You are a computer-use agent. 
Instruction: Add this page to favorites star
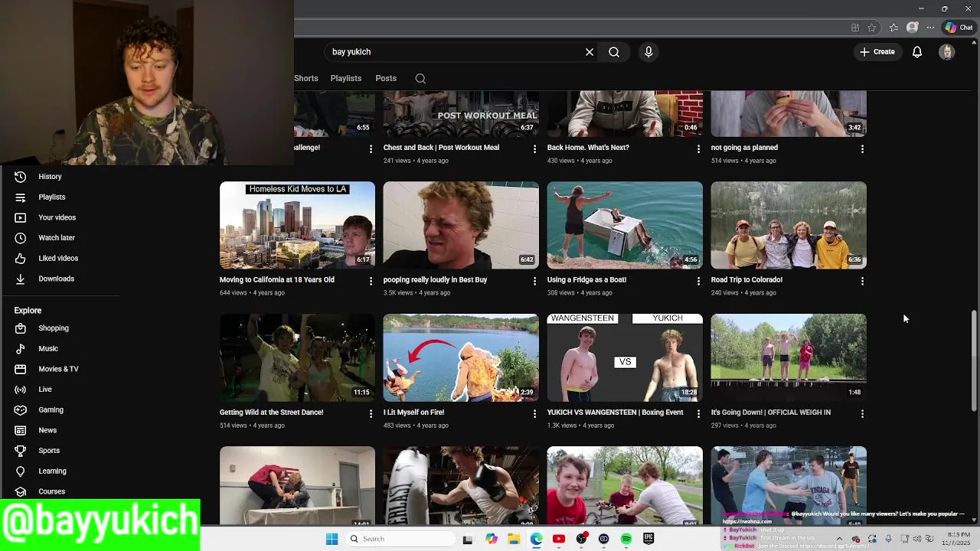(872, 28)
